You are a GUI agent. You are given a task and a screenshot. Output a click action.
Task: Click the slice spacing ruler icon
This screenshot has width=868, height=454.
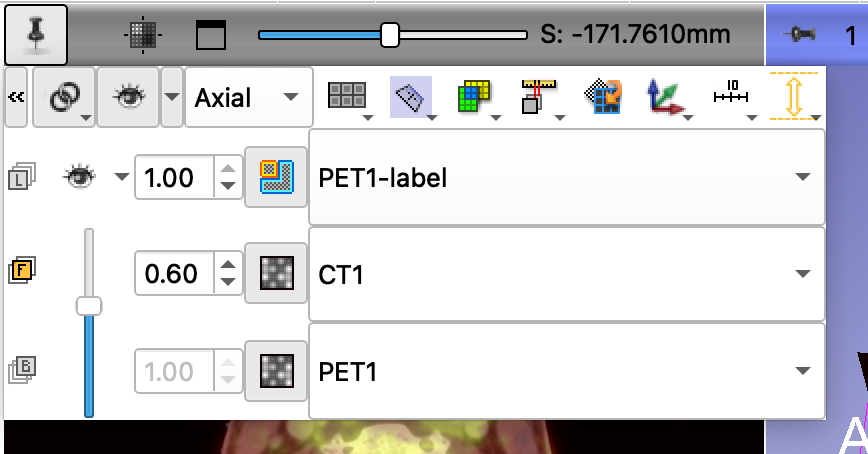[541, 97]
